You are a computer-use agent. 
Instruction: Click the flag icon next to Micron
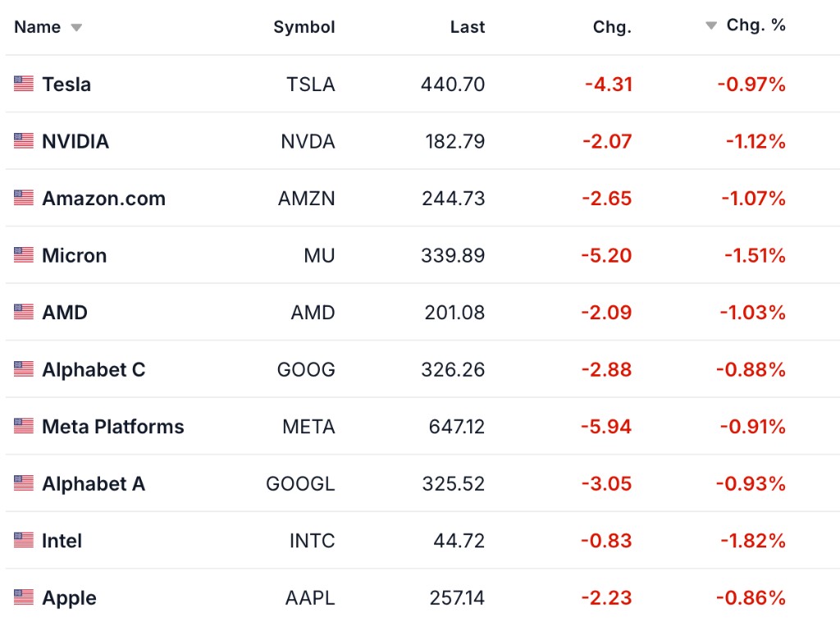(x=24, y=255)
